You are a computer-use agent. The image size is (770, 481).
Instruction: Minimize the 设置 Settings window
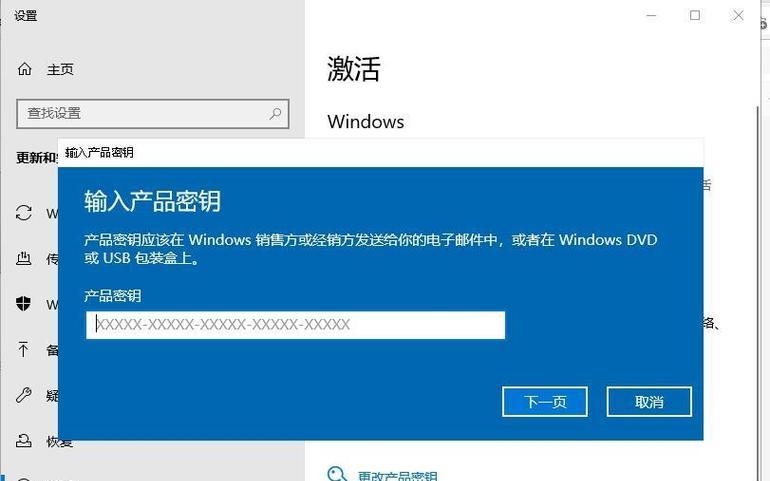click(652, 16)
